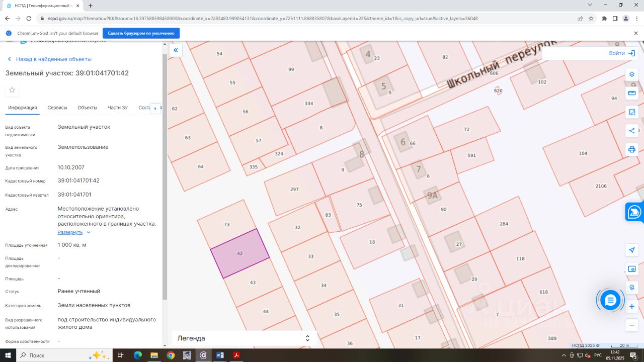
Task: Set Chromium-Gost as default browser
Action: (141, 33)
